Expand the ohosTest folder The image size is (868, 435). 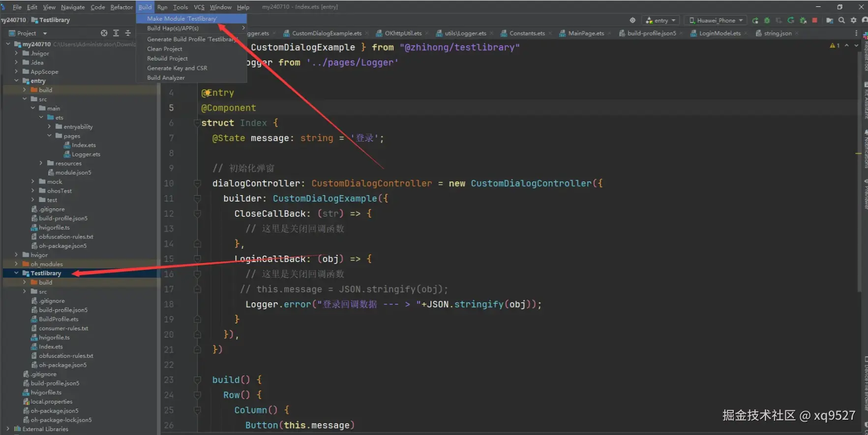33,191
